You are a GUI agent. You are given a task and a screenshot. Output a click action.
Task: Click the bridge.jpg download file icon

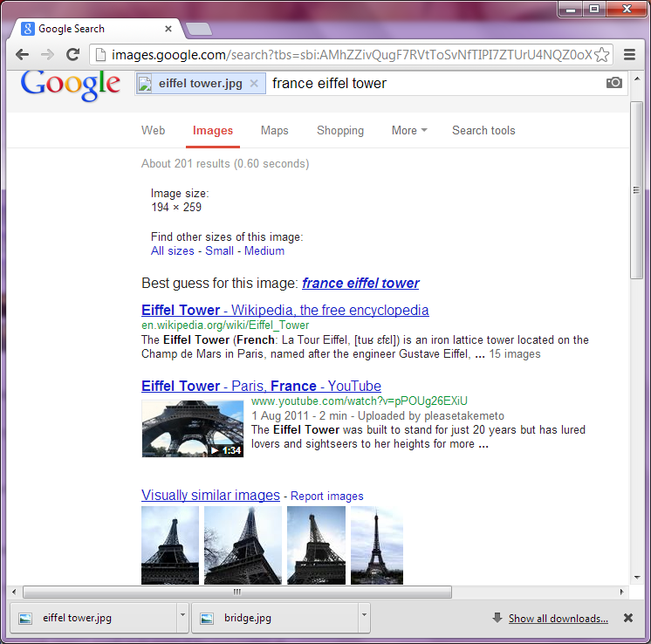[207, 619]
